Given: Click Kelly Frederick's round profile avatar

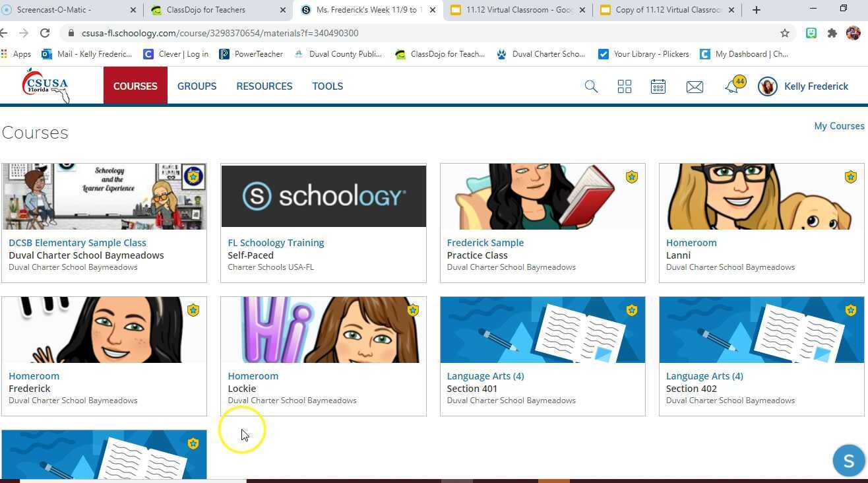Looking at the screenshot, I should click(x=768, y=86).
